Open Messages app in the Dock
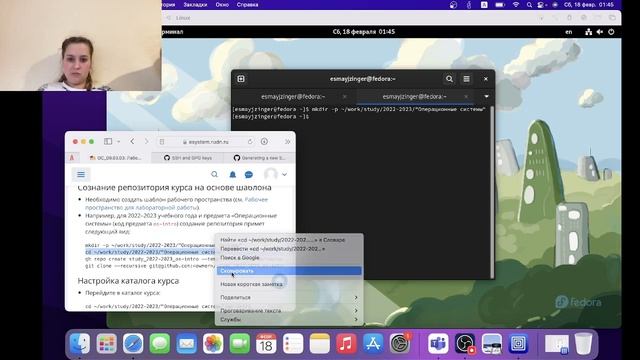This screenshot has width=640, height=360. [160, 343]
